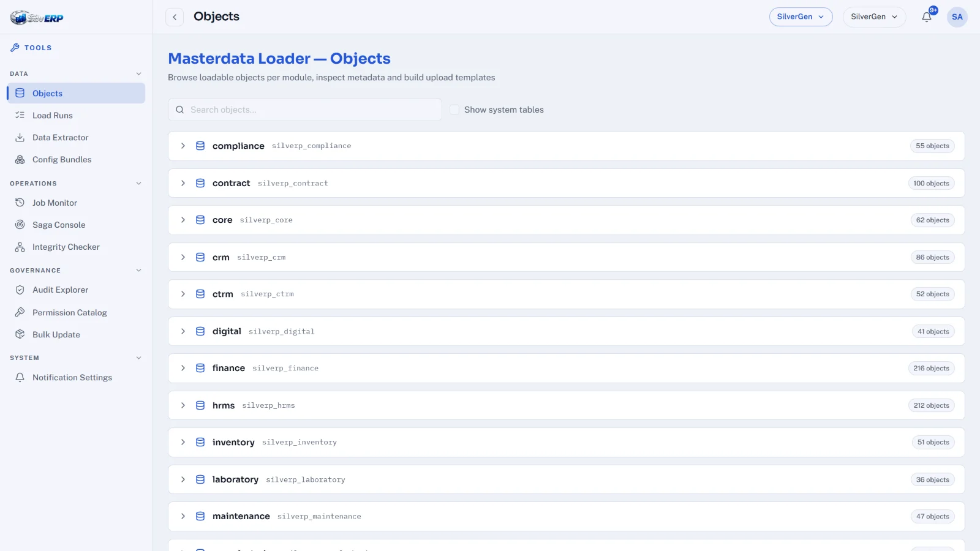Image resolution: width=980 pixels, height=551 pixels.
Task: Click the database icon in laboratory row
Action: coord(200,479)
